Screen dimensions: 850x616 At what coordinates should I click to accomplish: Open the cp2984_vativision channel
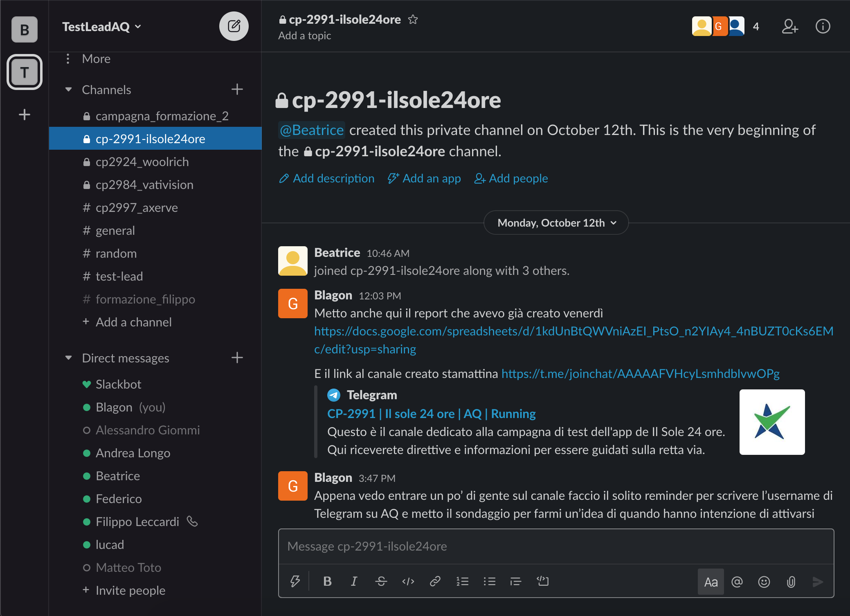coord(155,185)
